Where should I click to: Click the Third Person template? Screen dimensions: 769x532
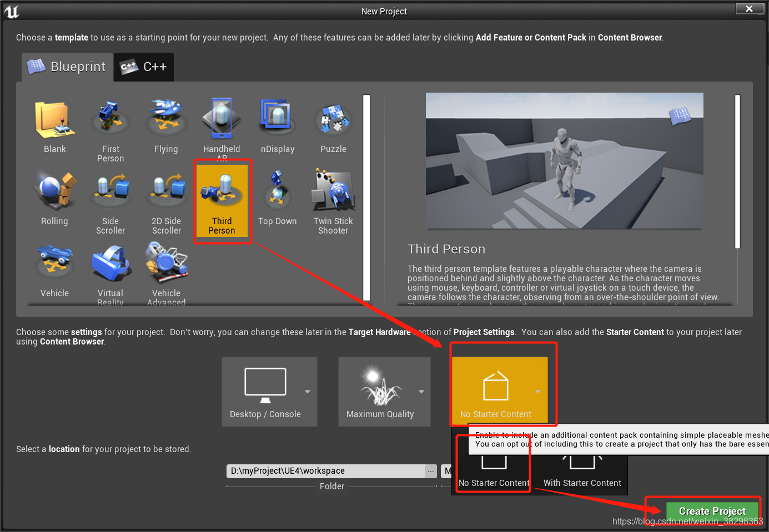222,201
